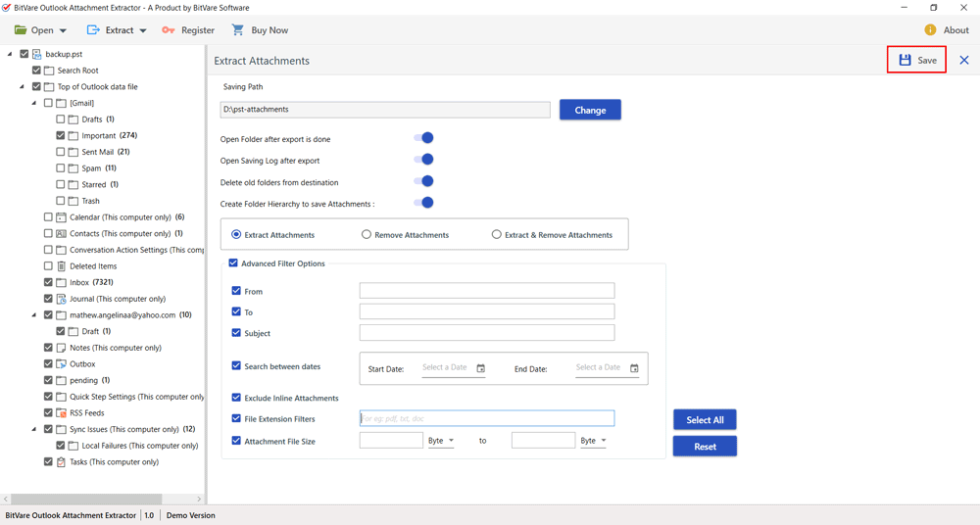Click the Buy Now shopping cart icon
The width and height of the screenshot is (980, 525).
coord(238,30)
